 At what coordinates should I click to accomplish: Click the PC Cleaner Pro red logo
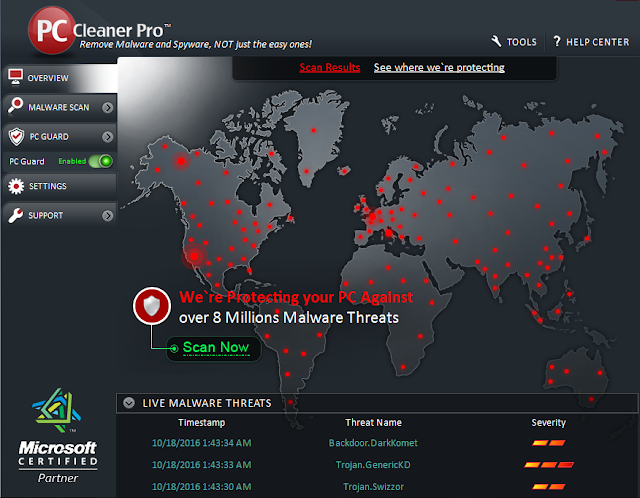coord(52,31)
